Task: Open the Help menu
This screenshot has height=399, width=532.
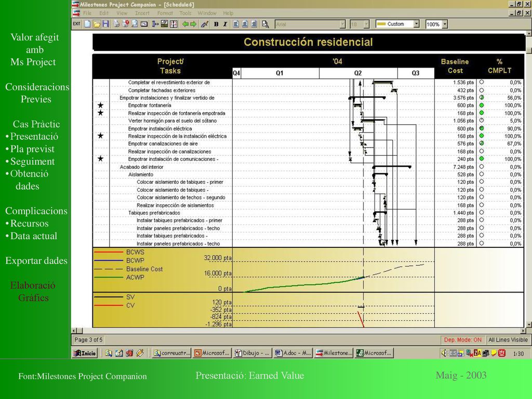Action: tap(228, 13)
